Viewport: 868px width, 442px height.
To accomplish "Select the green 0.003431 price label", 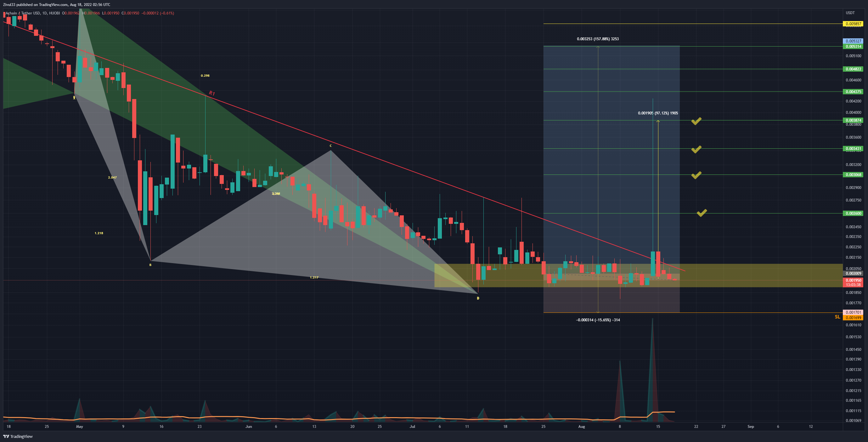I will [x=854, y=148].
